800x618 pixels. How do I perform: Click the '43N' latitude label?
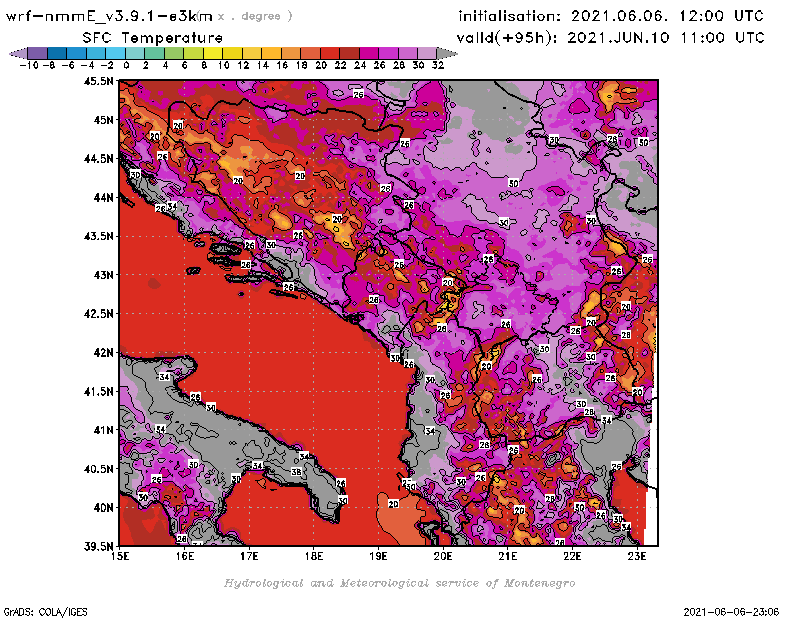[x=103, y=275]
